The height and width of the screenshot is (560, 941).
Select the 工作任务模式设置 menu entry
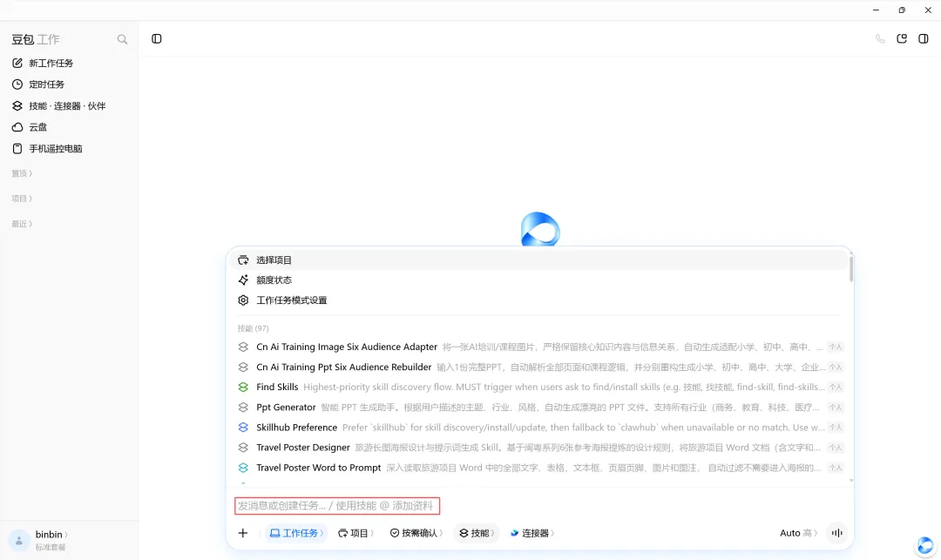[x=539, y=300]
